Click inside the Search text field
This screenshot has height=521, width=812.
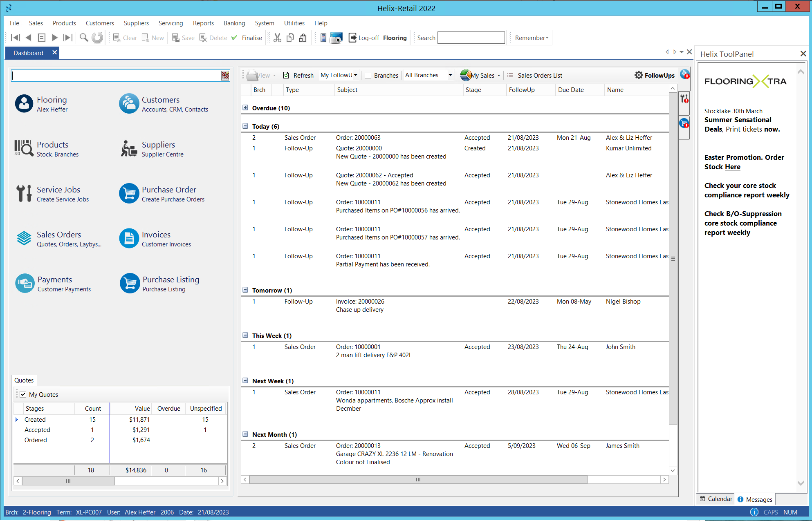pos(471,38)
